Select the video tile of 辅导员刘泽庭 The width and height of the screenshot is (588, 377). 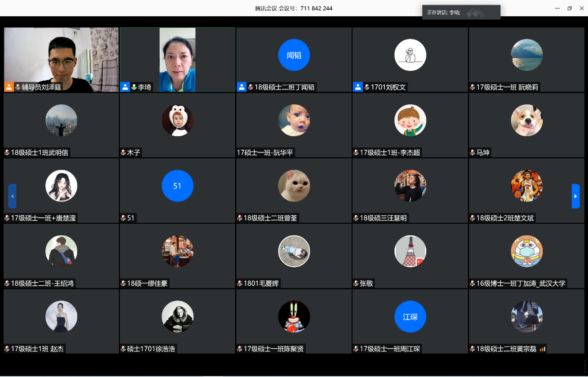[x=61, y=56]
